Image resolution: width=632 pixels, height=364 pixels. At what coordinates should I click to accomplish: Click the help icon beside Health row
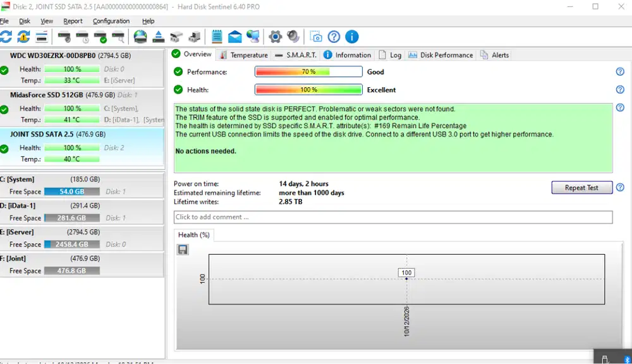point(620,90)
